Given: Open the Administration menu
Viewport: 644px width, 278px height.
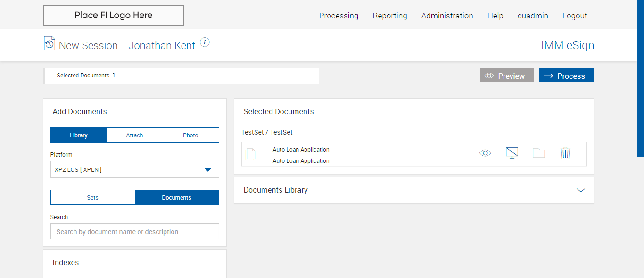Looking at the screenshot, I should coord(447,16).
